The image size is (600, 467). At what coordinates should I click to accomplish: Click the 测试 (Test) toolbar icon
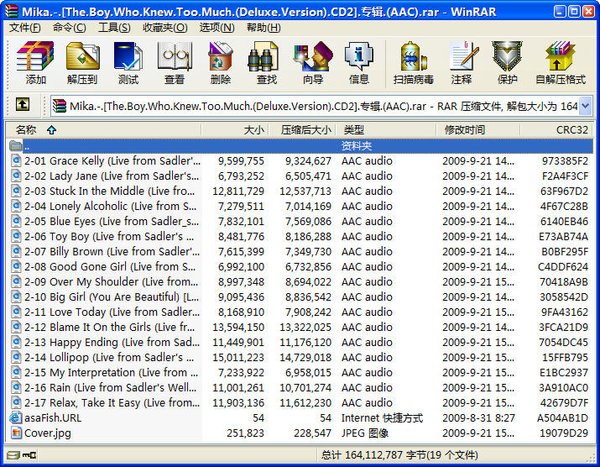point(128,57)
